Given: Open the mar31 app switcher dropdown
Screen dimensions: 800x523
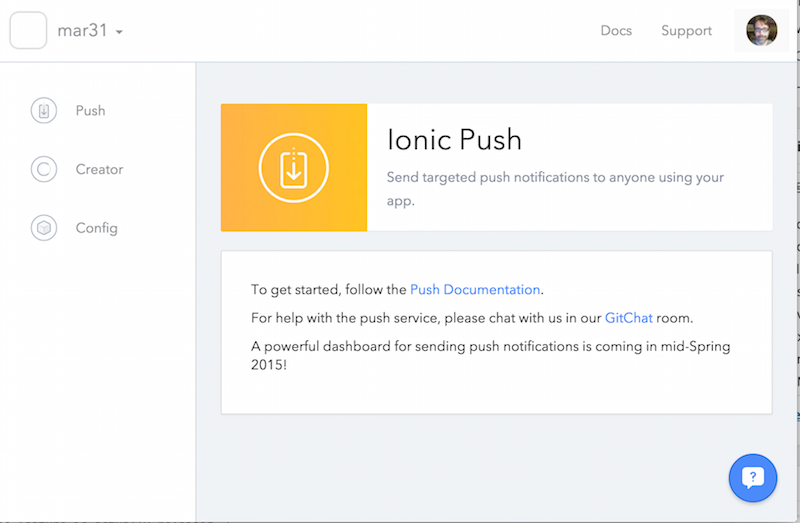Looking at the screenshot, I should 82,31.
